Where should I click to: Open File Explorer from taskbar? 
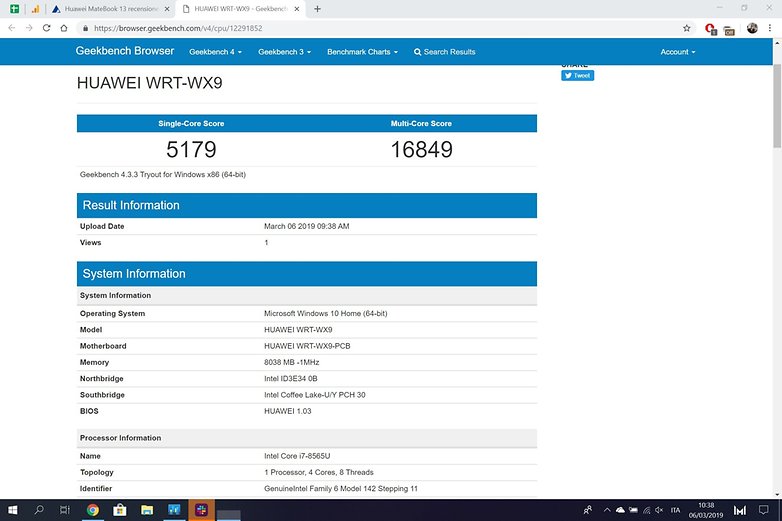click(x=147, y=510)
